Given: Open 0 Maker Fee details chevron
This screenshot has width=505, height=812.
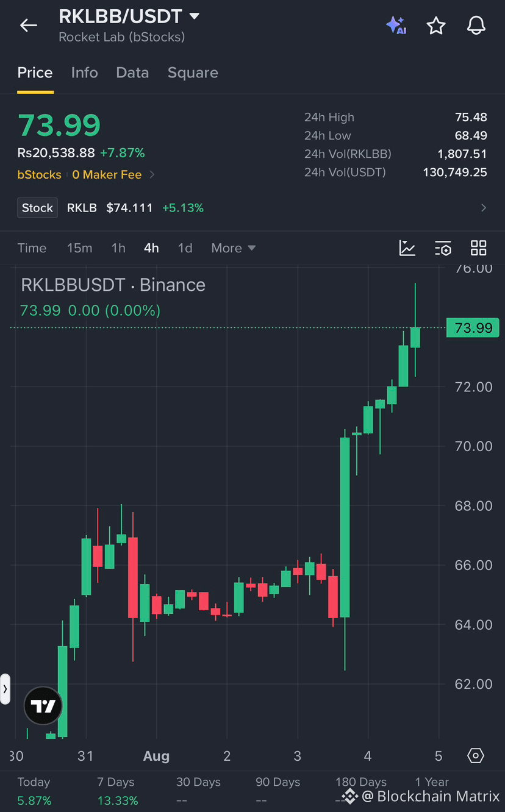Looking at the screenshot, I should click(152, 175).
